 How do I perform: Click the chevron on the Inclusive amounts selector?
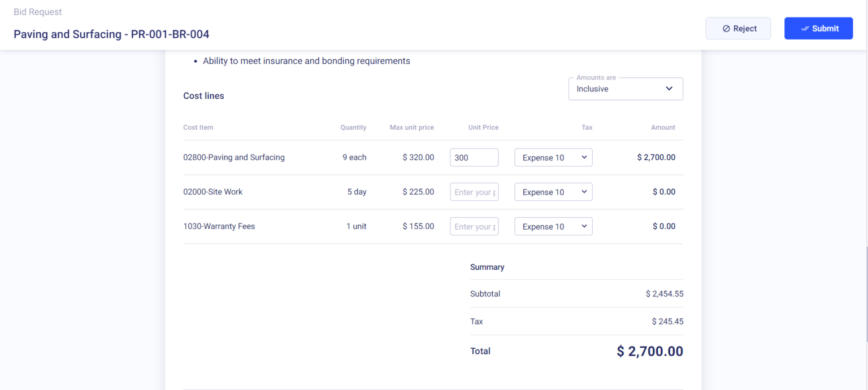coord(669,89)
